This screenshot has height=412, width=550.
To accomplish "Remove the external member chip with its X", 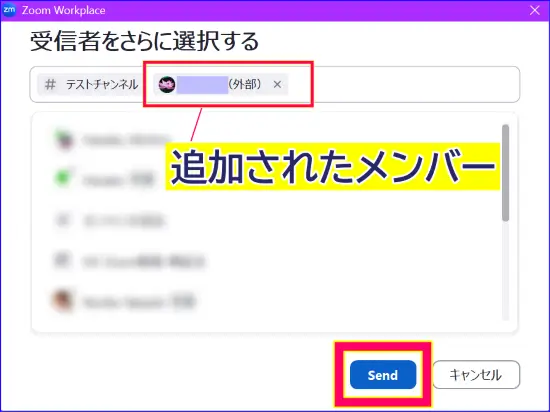I will (277, 85).
